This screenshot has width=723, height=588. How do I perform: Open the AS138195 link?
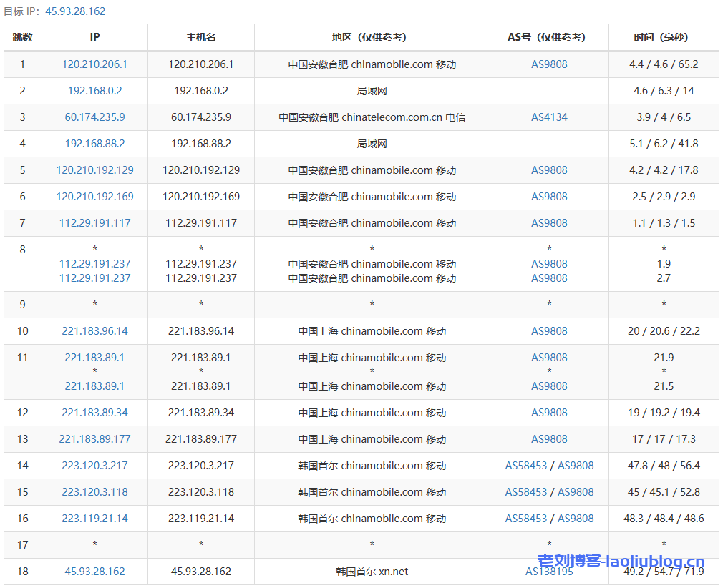549,572
